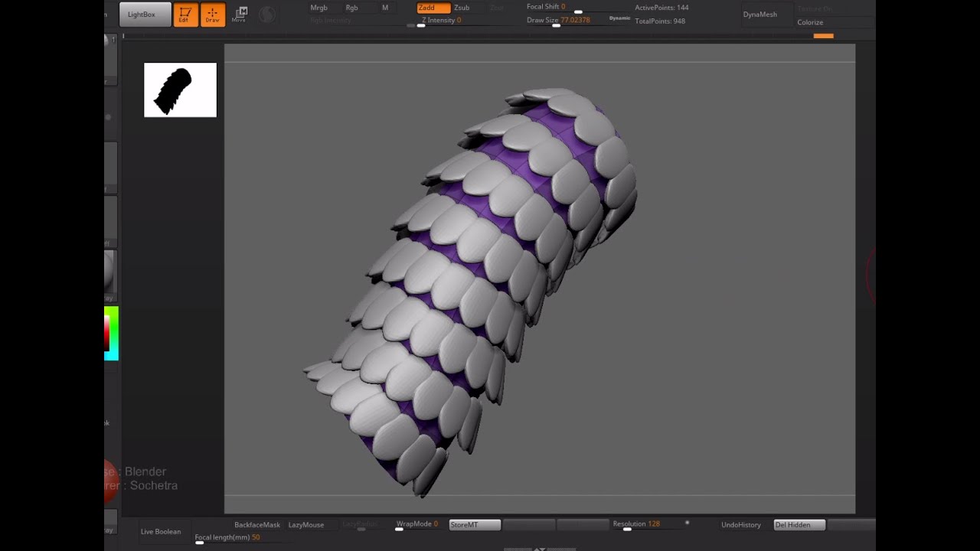Toggle Edit mode icon
The height and width of the screenshot is (551, 980).
pyautogui.click(x=185, y=15)
